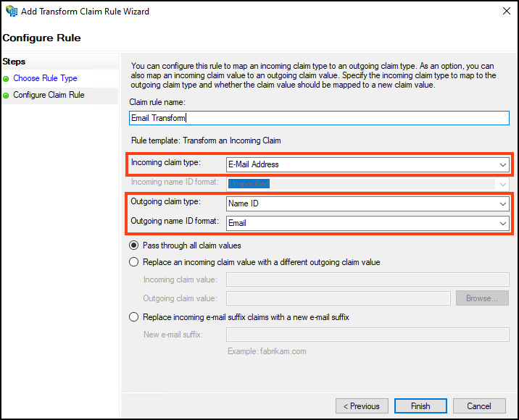Open the Incoming claim type dropdown

pyautogui.click(x=368, y=164)
